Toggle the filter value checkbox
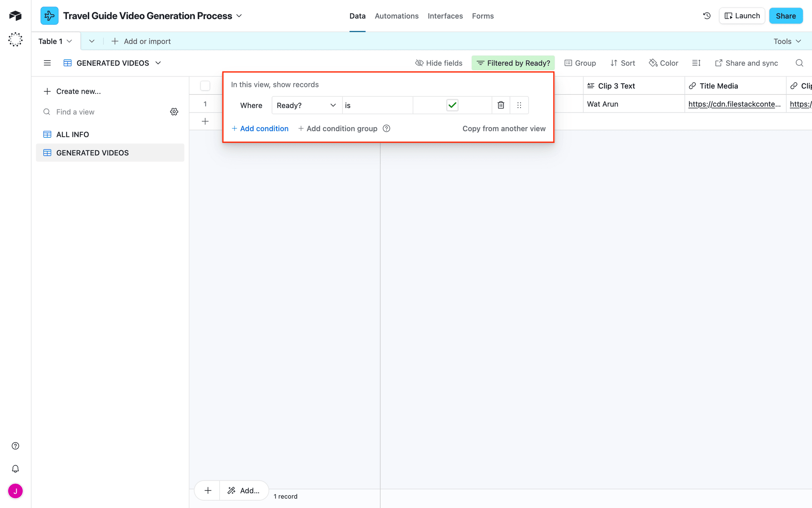 (x=452, y=105)
